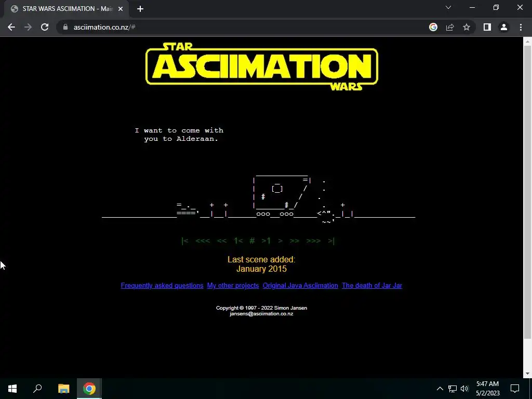Image resolution: width=532 pixels, height=399 pixels.
Task: Close the STAR WARS ASCIIMATION tab
Action: tap(121, 9)
